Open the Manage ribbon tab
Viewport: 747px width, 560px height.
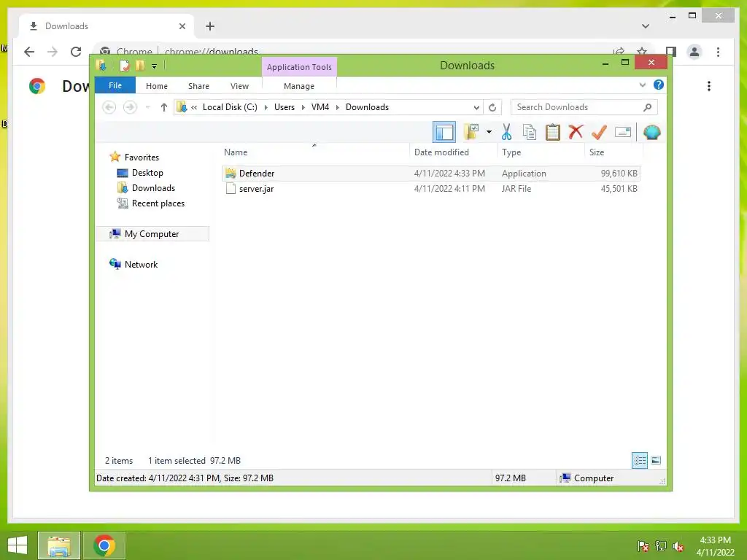tap(299, 86)
